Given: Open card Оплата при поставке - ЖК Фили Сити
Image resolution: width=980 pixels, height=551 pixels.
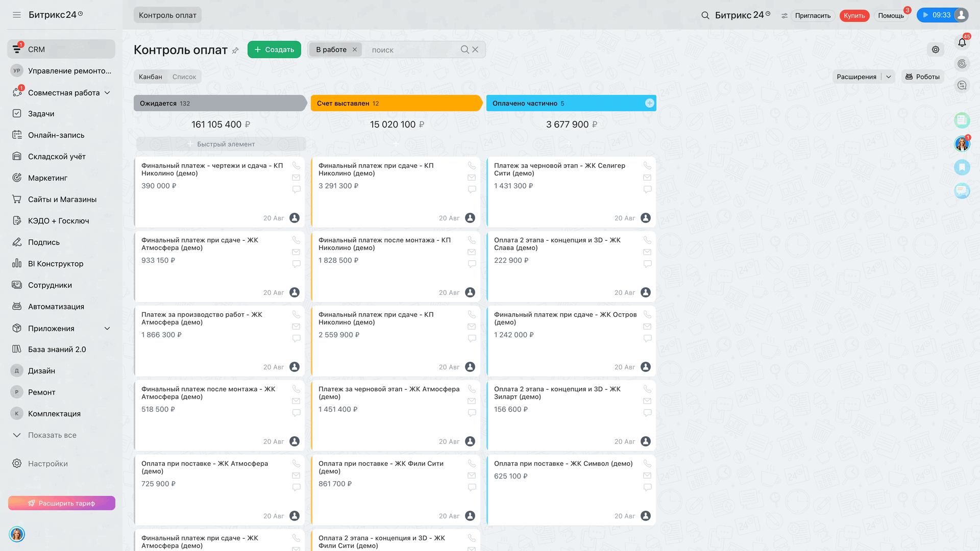Looking at the screenshot, I should click(x=381, y=467).
